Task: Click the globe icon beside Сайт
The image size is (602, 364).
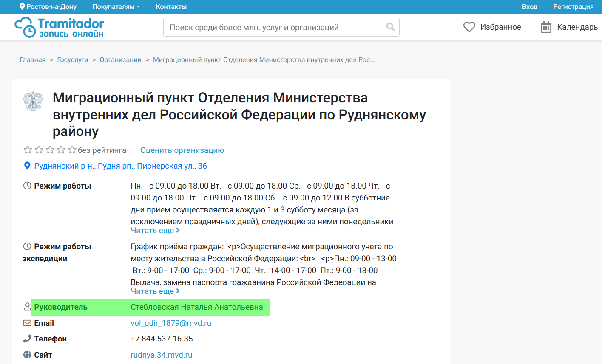Action: [27, 355]
